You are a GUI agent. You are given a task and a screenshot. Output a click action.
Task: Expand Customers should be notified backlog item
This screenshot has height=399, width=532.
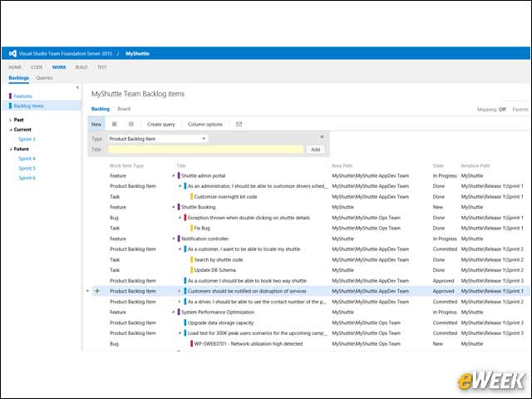[180, 291]
